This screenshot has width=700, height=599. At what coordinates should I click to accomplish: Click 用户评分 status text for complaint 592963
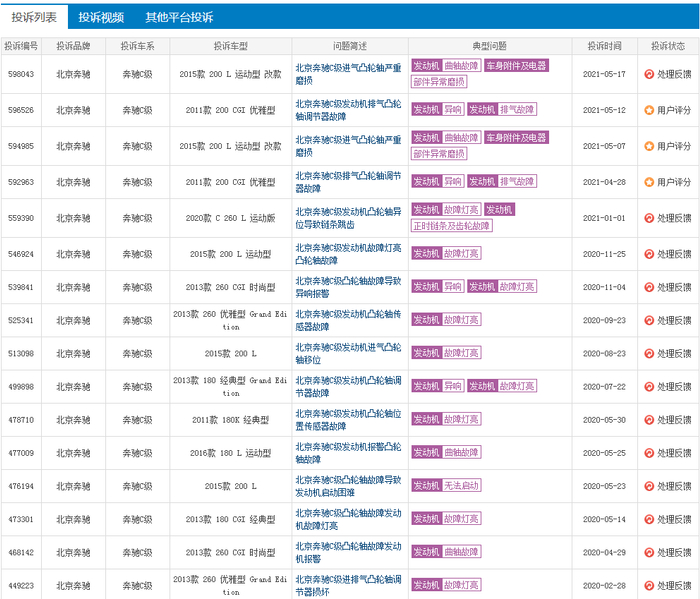674,182
